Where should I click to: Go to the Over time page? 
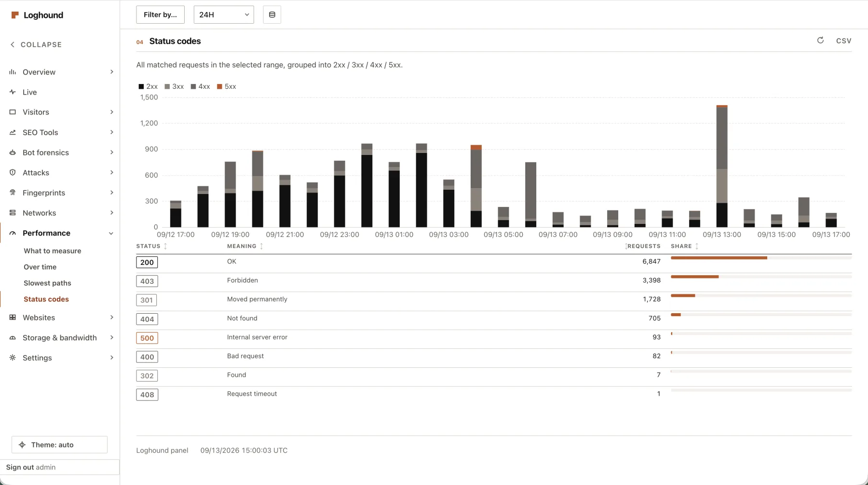(x=40, y=267)
